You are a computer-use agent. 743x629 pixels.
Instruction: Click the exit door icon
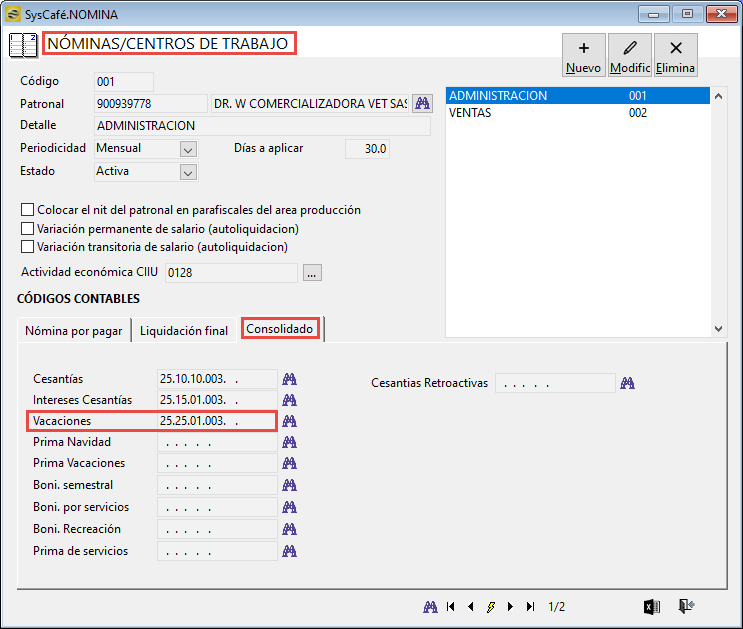(x=686, y=606)
